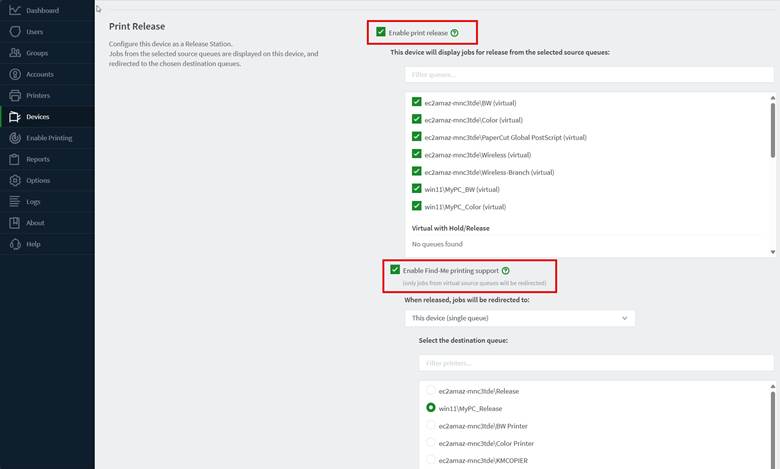Click the Reports clipboard icon
Image resolution: width=780 pixels, height=469 pixels.
(15, 159)
